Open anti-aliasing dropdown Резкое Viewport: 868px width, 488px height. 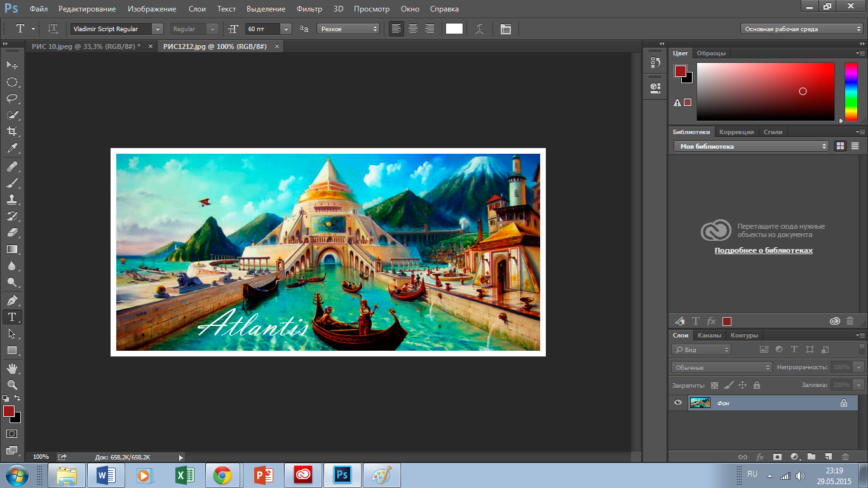coord(348,29)
